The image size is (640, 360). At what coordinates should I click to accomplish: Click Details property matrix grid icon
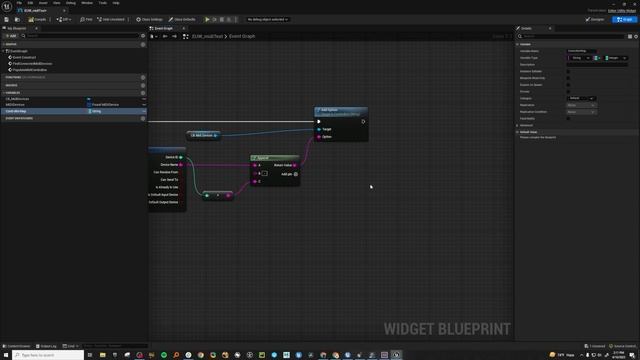630,36
